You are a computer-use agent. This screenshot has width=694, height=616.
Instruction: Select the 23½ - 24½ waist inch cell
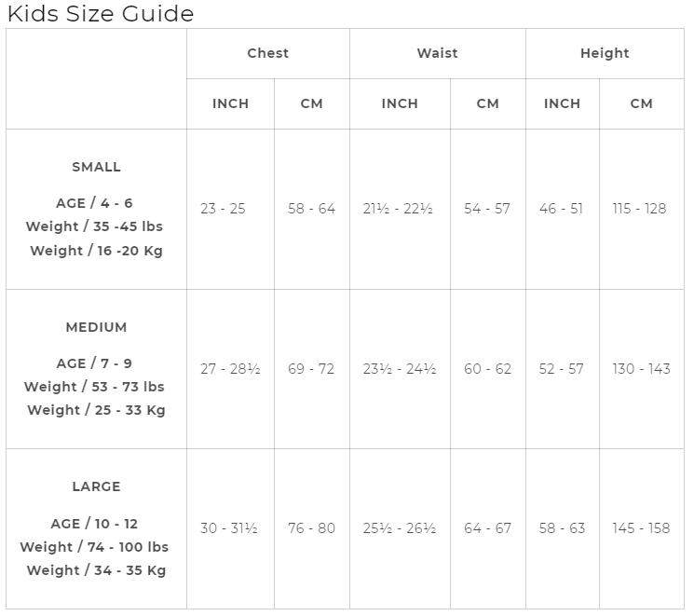pos(399,369)
